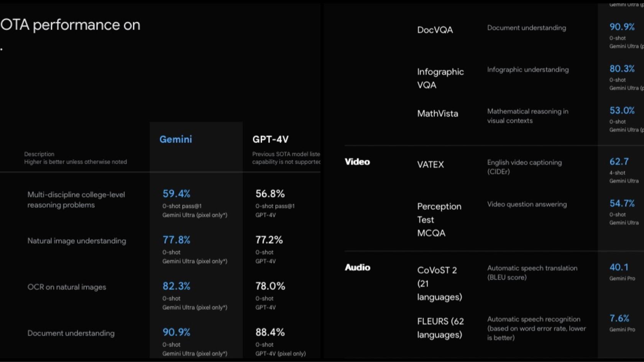Select 'Natural image understanding' description
Image resolution: width=644 pixels, height=362 pixels.
77,241
